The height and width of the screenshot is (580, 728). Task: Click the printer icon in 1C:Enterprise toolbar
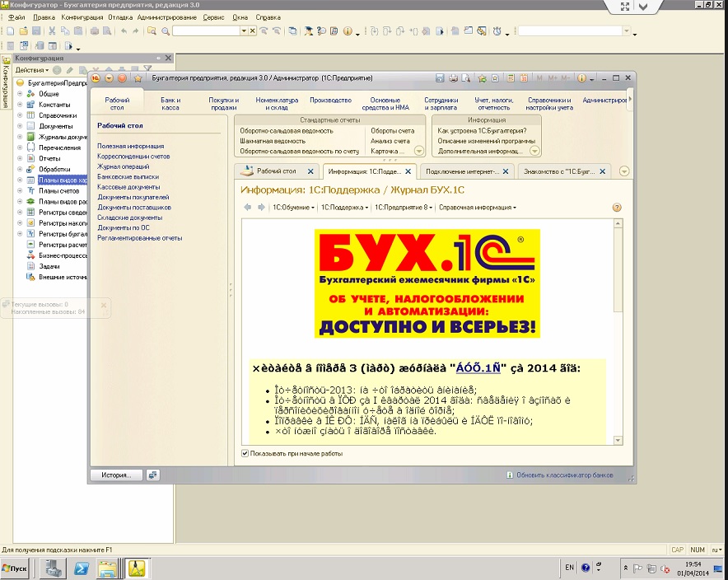pyautogui.click(x=453, y=78)
